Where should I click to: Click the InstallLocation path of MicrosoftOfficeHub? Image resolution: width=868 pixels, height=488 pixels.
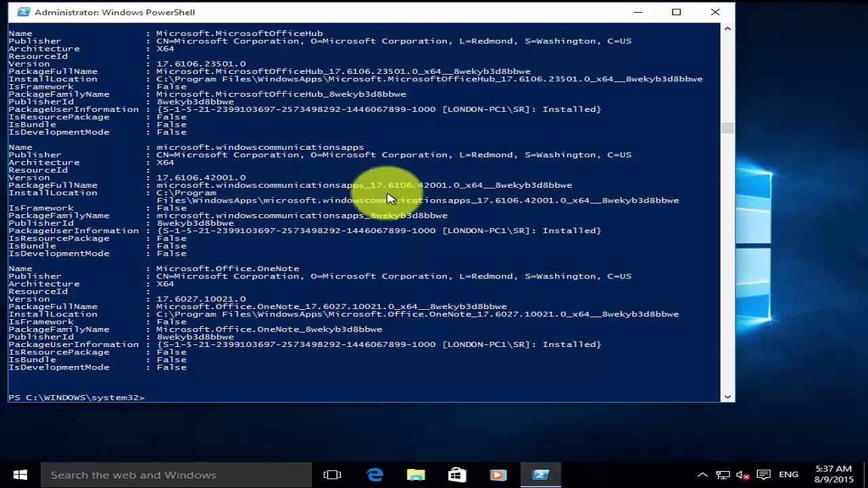tap(429, 79)
